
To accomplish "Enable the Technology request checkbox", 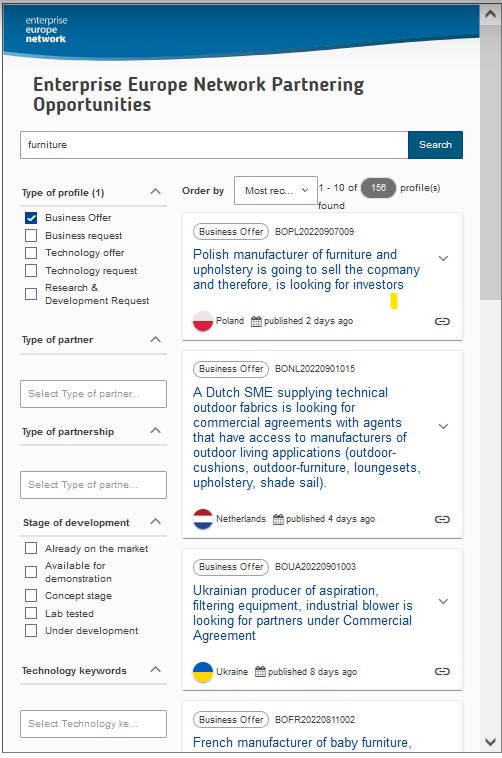I will (x=31, y=270).
